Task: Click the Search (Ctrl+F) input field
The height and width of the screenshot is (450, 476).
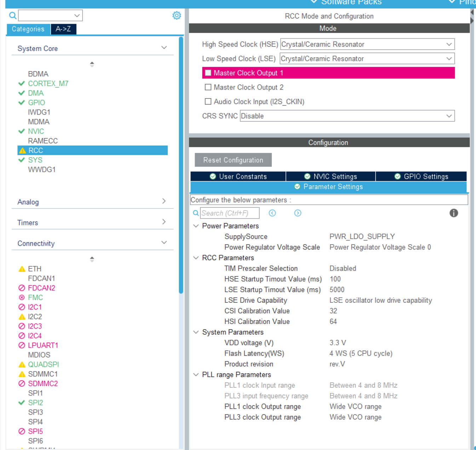Action: tap(229, 213)
